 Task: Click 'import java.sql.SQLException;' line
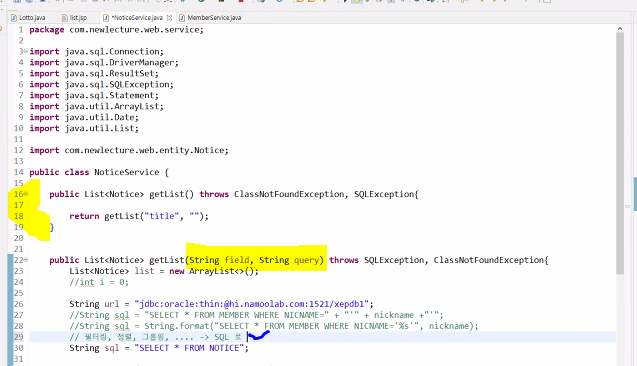(x=101, y=84)
